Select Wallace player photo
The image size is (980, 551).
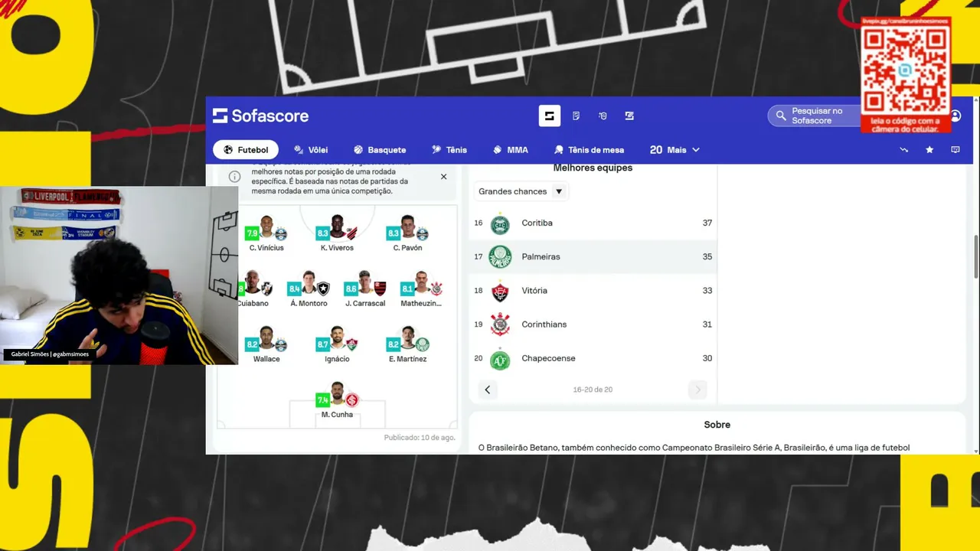(x=266, y=338)
